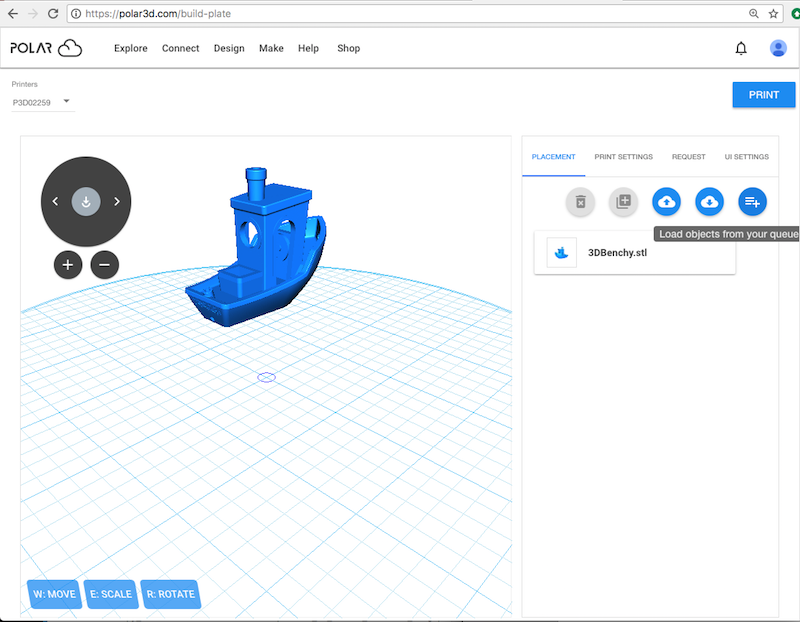This screenshot has width=800, height=622.
Task: Rotate the view right with the arrow
Action: tap(117, 202)
